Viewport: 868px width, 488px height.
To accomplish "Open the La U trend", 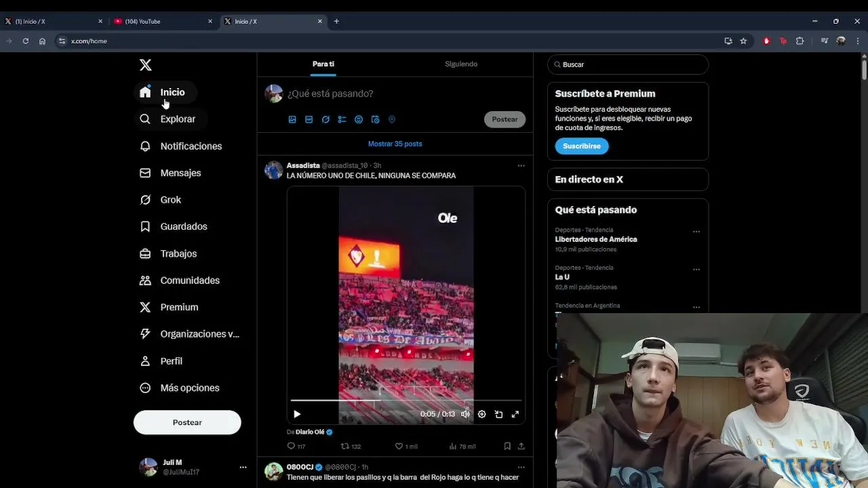I will 562,277.
